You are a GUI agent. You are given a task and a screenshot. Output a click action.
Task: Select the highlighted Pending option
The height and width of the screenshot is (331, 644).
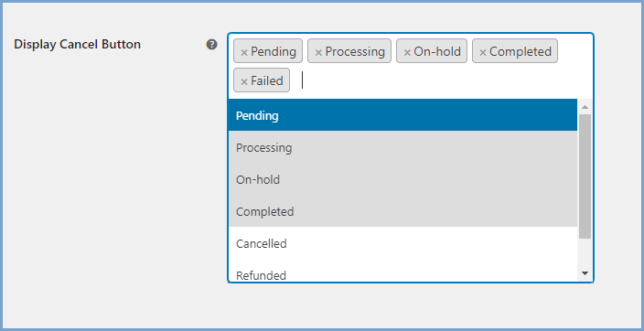pos(402,115)
